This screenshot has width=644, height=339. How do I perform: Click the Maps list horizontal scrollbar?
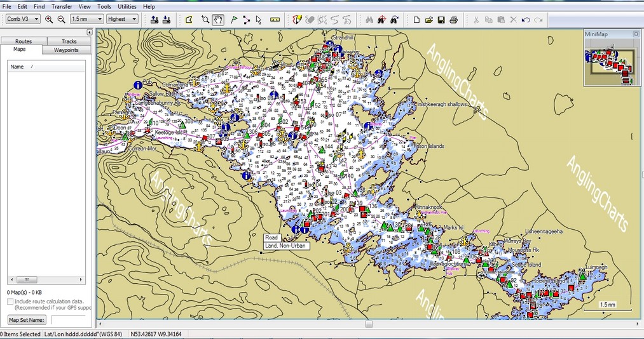[x=46, y=280]
